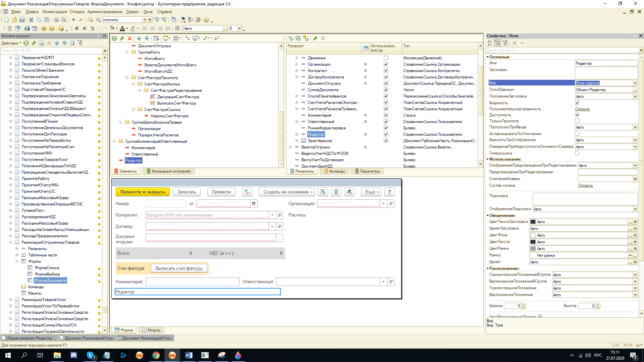Collapse Оформление properties section
This screenshot has height=362, width=644.
pos(488,216)
